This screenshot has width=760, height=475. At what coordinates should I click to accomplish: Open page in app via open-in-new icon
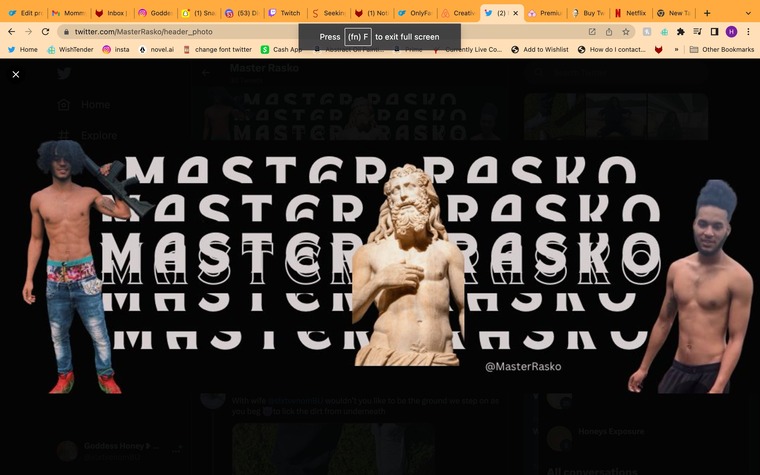(592, 32)
